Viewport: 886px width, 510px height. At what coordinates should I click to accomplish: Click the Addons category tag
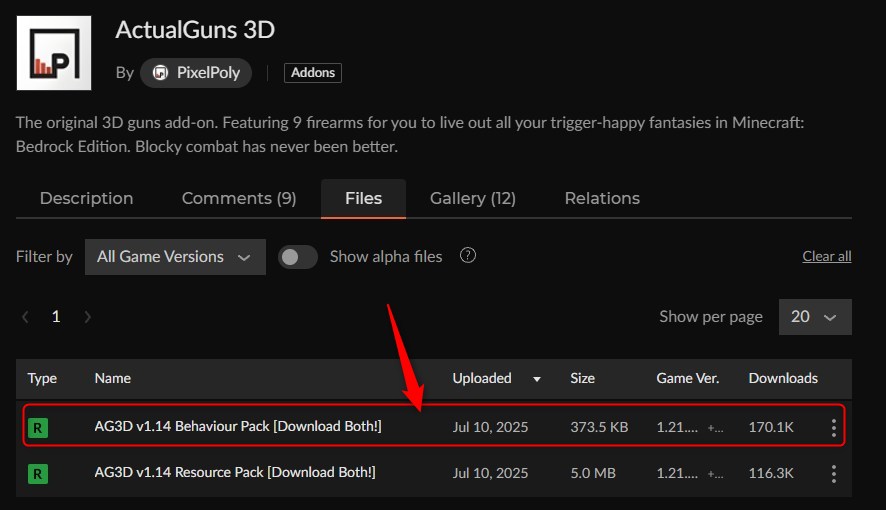(x=312, y=73)
